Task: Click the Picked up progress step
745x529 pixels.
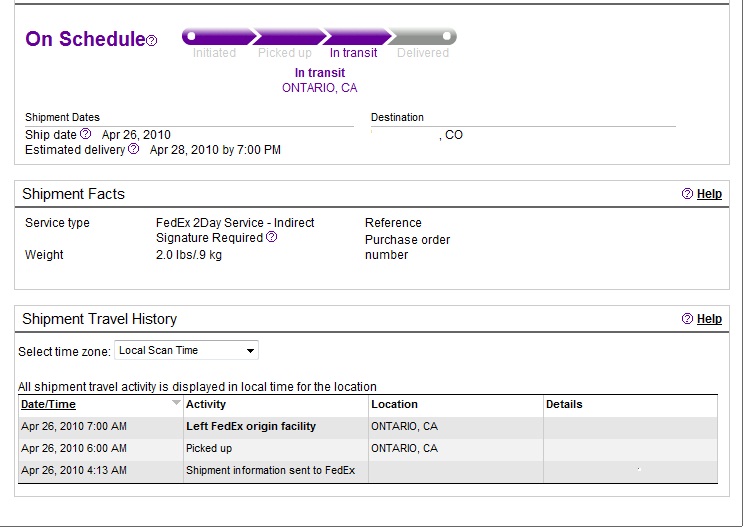Action: click(285, 53)
